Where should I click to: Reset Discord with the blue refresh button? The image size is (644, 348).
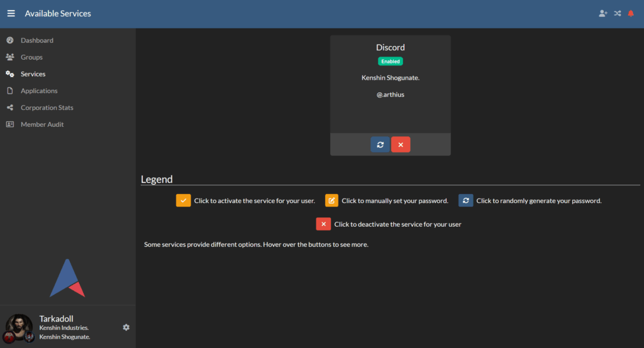point(380,144)
